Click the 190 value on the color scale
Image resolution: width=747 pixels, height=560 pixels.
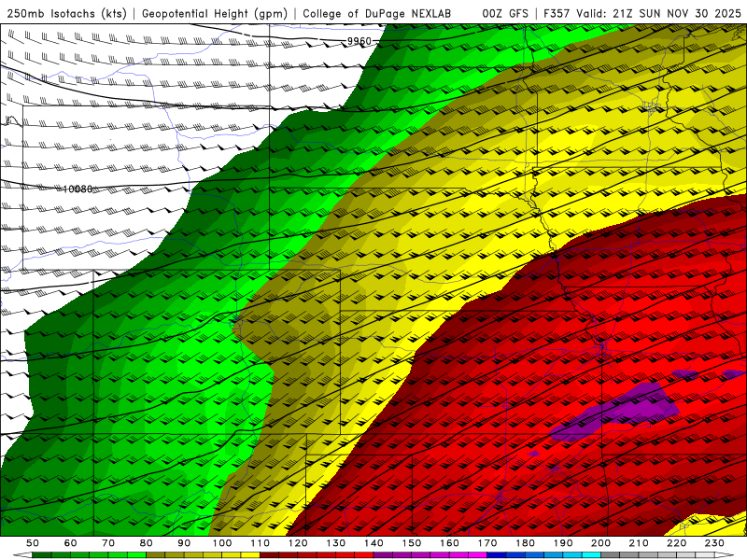coord(563,543)
